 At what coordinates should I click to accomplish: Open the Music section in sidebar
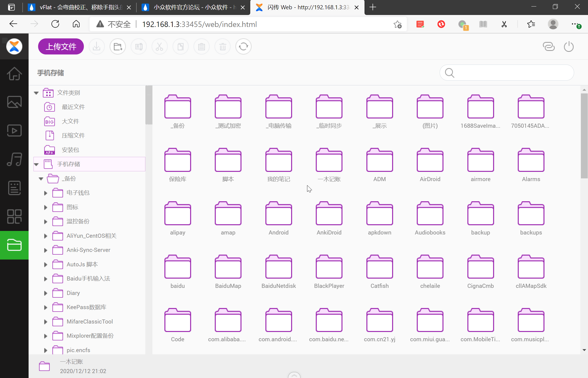pyautogui.click(x=14, y=159)
